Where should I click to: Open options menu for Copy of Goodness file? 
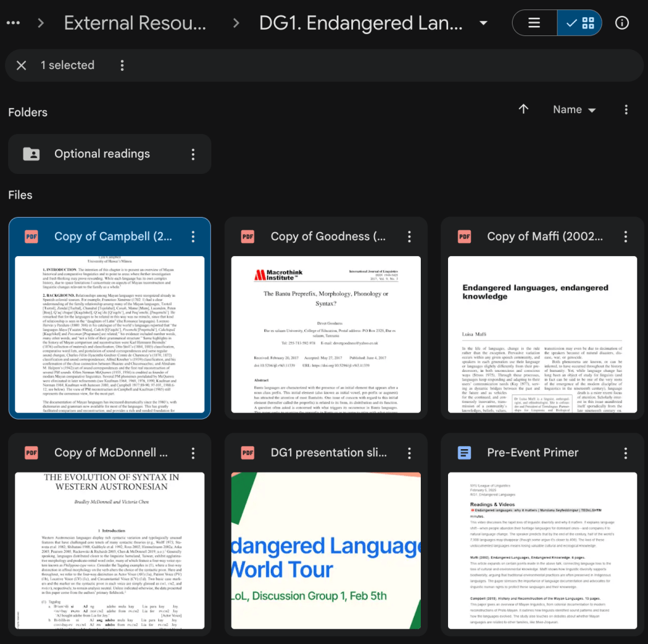pos(409,237)
